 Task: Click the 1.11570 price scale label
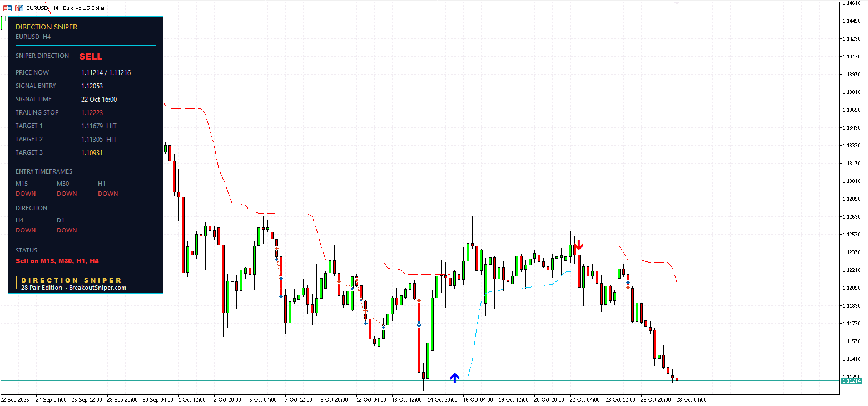pos(851,341)
